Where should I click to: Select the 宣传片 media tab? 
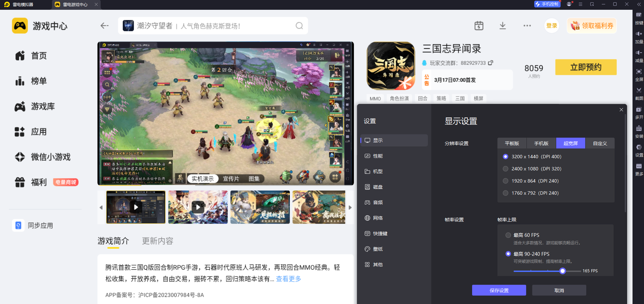pos(231,179)
